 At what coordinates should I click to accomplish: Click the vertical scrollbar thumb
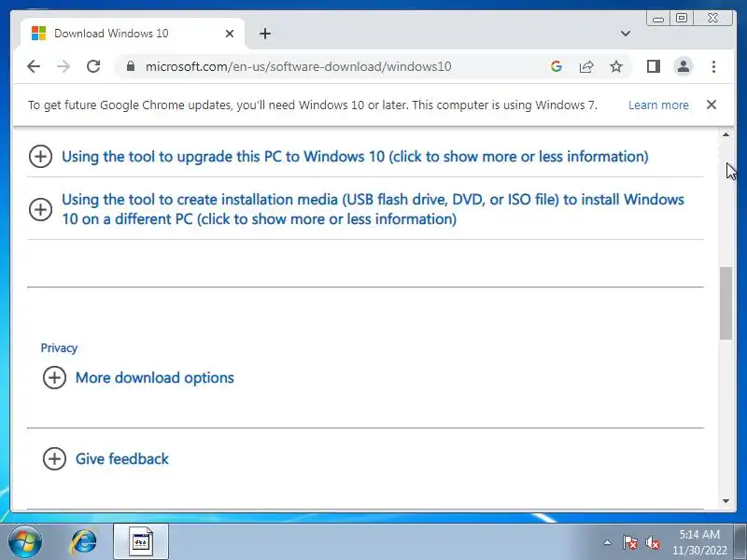pos(726,303)
